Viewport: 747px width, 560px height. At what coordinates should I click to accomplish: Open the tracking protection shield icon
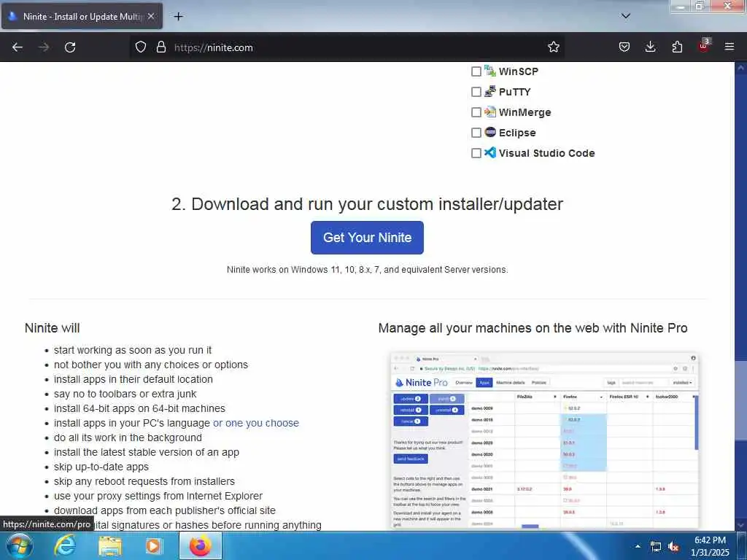coord(141,47)
